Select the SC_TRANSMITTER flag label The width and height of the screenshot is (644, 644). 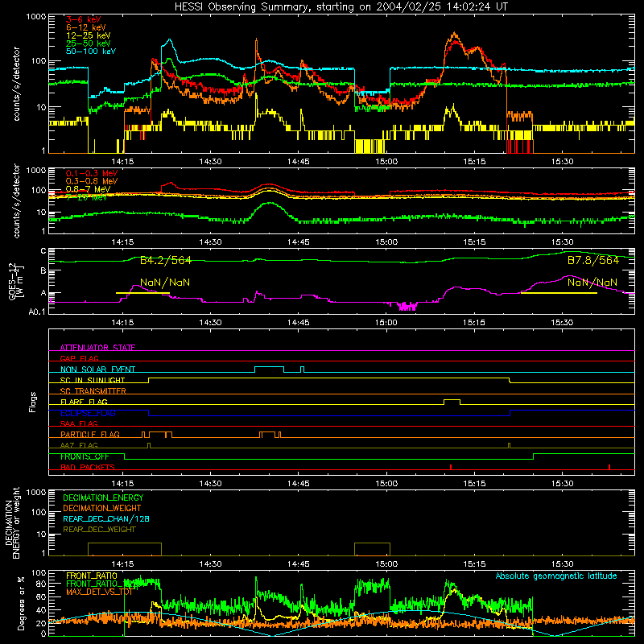[93, 391]
